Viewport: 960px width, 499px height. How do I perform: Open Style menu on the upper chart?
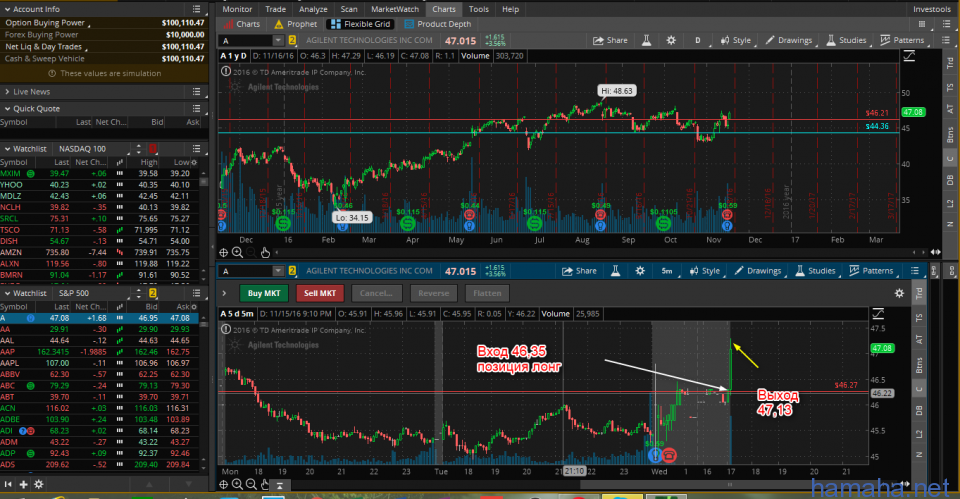pyautogui.click(x=735, y=40)
